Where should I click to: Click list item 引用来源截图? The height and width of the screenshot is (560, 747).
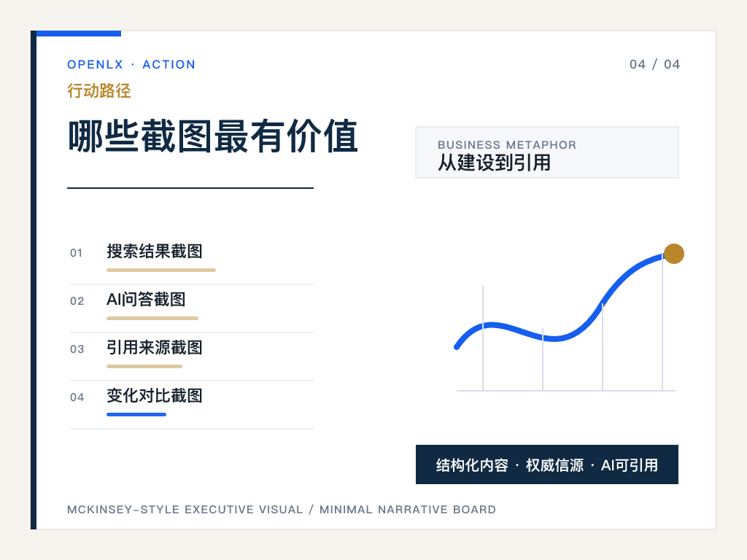[155, 348]
